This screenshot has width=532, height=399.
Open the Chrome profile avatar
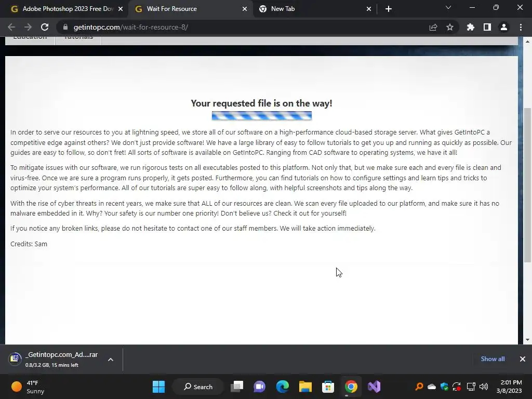point(504,27)
